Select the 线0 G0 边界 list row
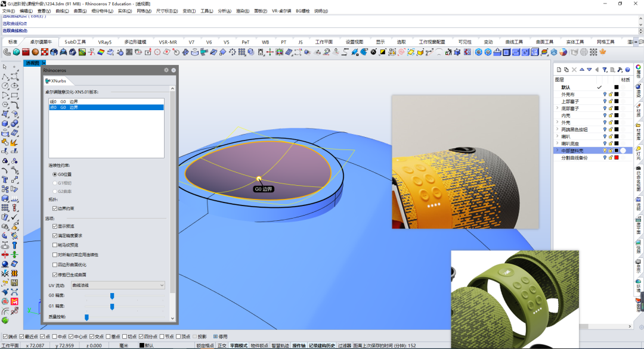Screen dimensions: 644x349 point(106,101)
